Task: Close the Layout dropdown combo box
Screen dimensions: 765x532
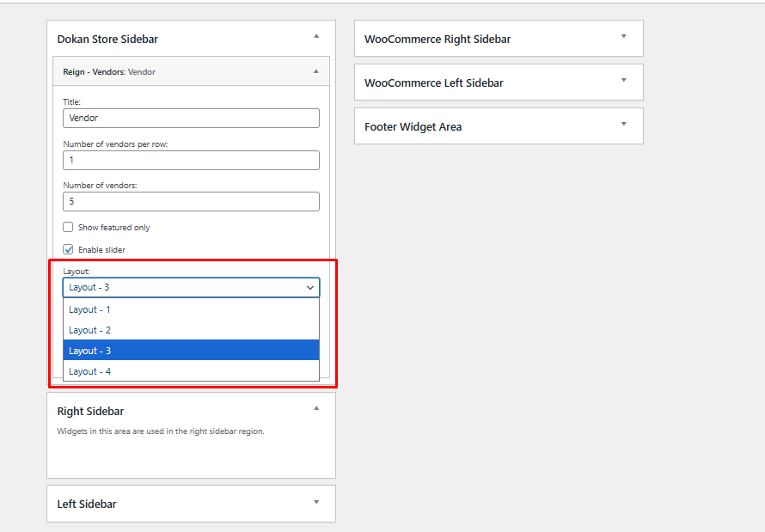Action: click(x=191, y=287)
